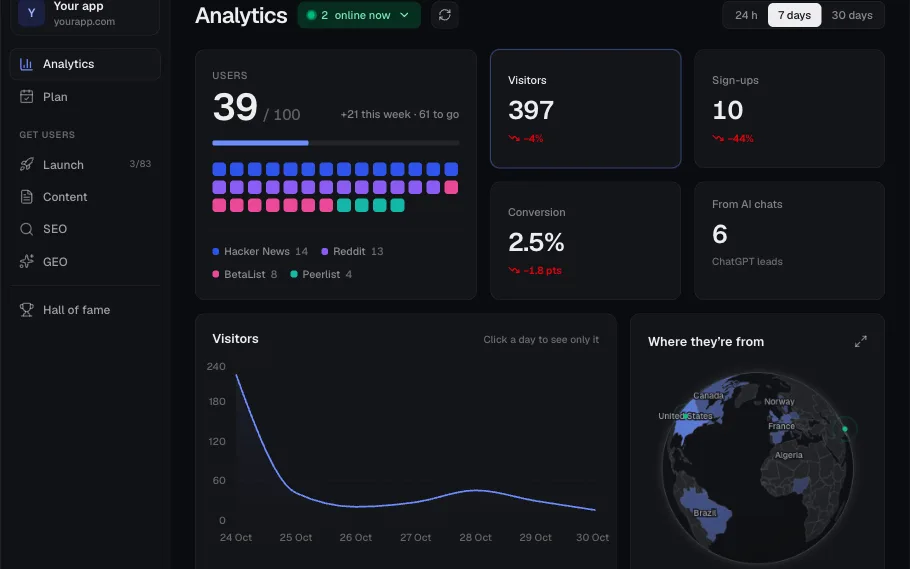The image size is (910, 569).
Task: Click '+21 this week · 61 to go' text
Action: (x=399, y=114)
